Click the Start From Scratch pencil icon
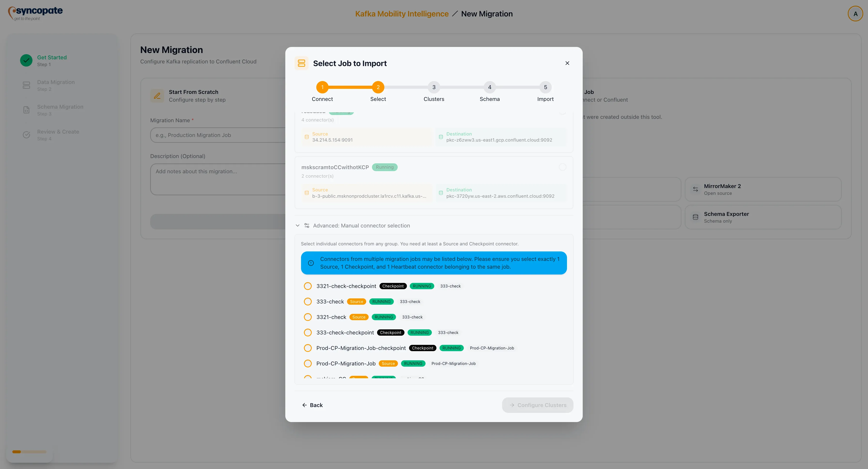This screenshot has width=868, height=469. click(x=157, y=96)
